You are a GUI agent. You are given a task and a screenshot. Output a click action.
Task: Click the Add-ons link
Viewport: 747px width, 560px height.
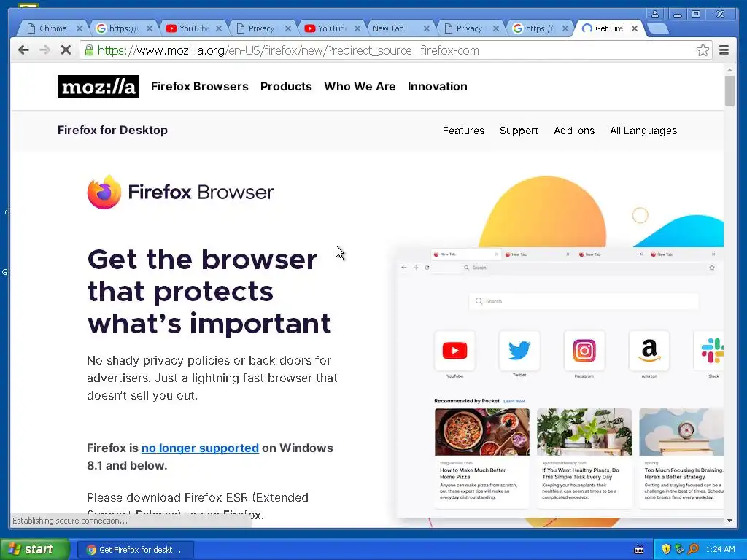coord(574,131)
